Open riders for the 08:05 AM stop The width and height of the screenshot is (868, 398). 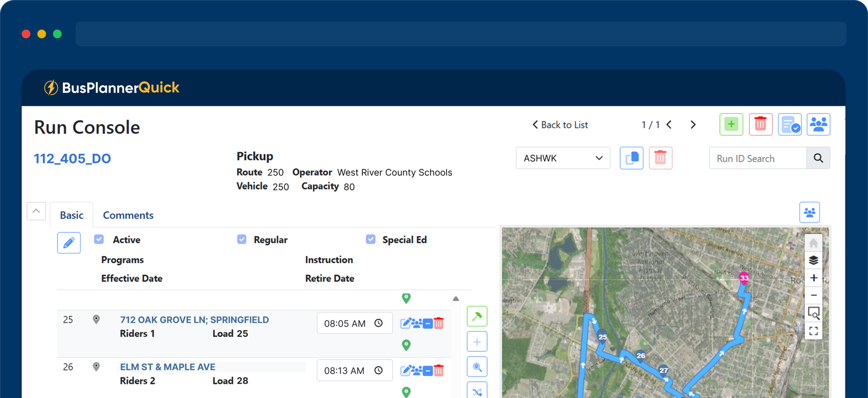(417, 324)
